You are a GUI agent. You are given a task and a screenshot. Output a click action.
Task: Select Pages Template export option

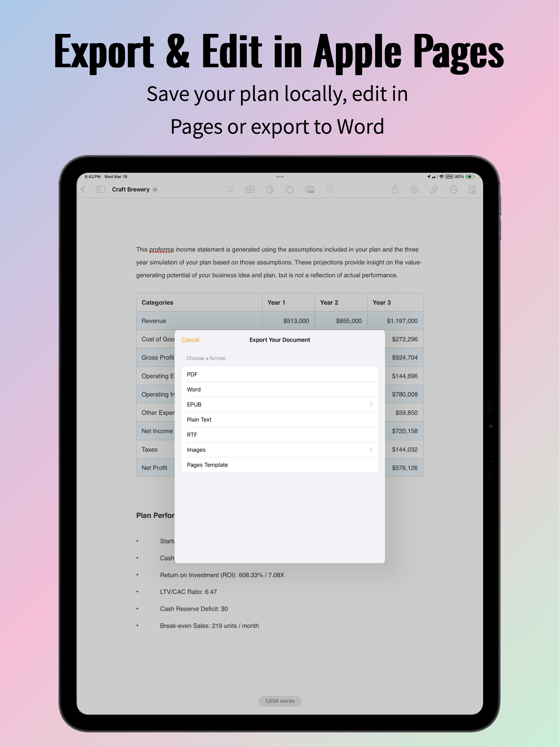coord(280,465)
